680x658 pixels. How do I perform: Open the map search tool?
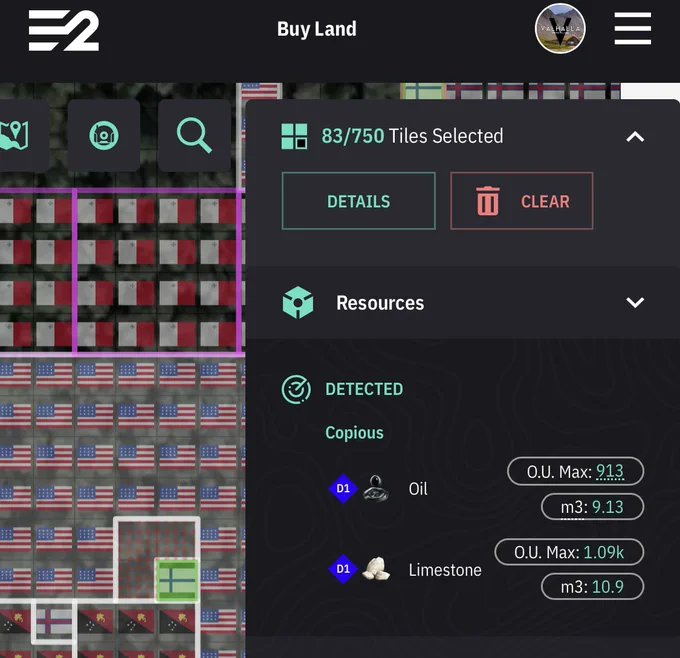click(194, 135)
